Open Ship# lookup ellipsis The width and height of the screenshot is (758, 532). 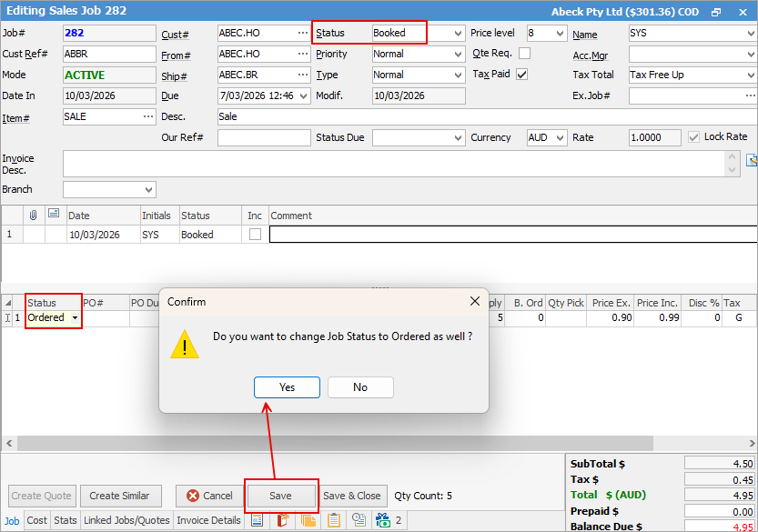click(x=303, y=75)
